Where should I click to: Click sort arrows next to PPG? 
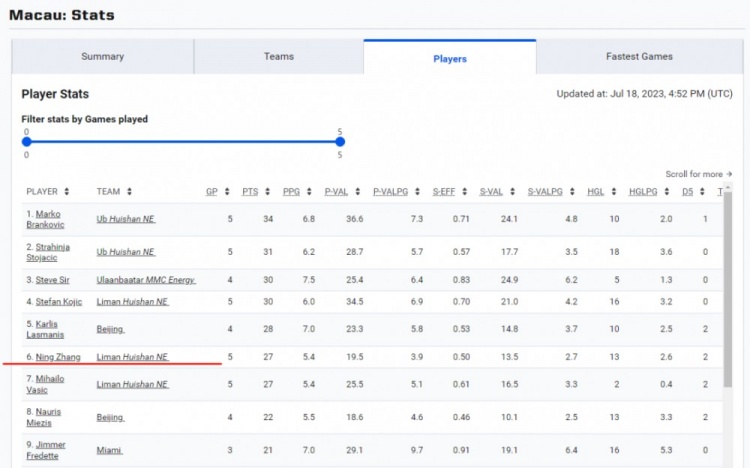click(x=309, y=191)
